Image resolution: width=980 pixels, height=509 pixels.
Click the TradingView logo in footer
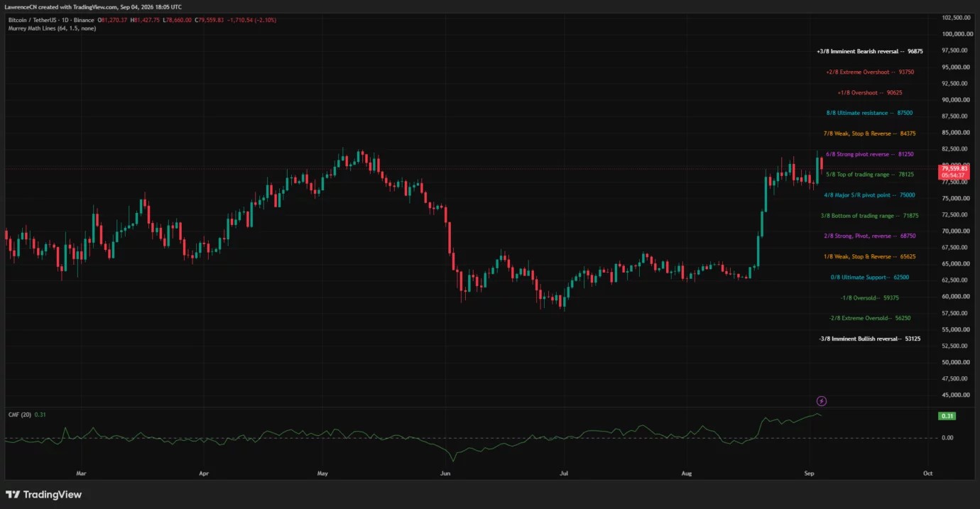pyautogui.click(x=44, y=495)
